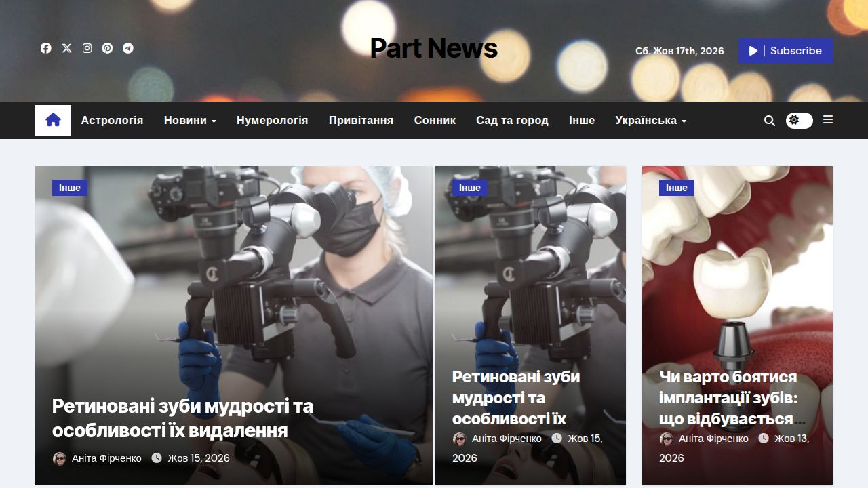This screenshot has height=488, width=868.
Task: Click author Аніта Фірченко on the large article
Action: coord(106,458)
